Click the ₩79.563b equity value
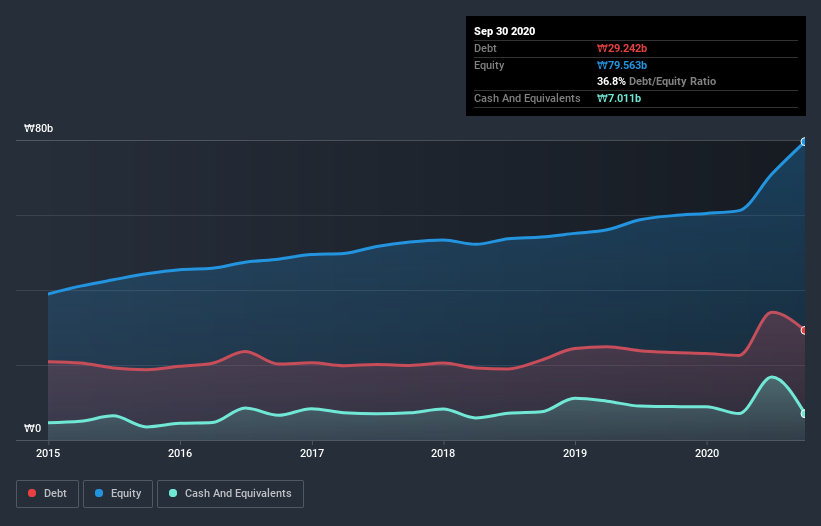821x526 pixels. 622,65
